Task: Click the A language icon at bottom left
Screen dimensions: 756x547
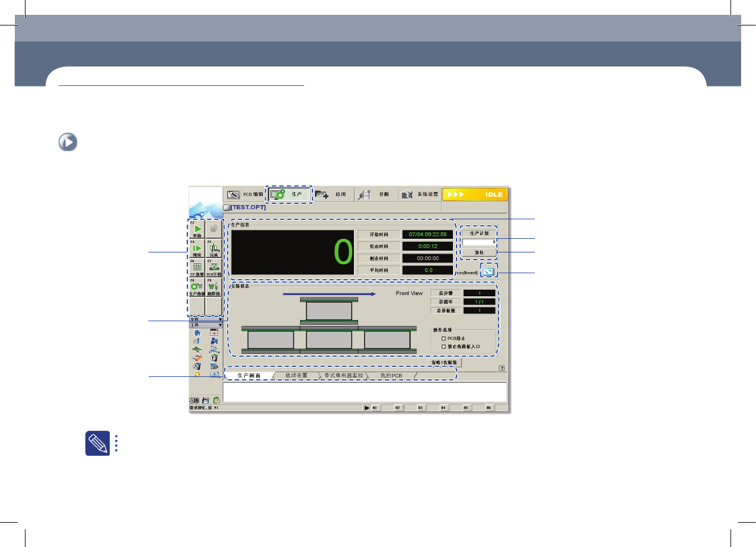Action: [x=194, y=401]
